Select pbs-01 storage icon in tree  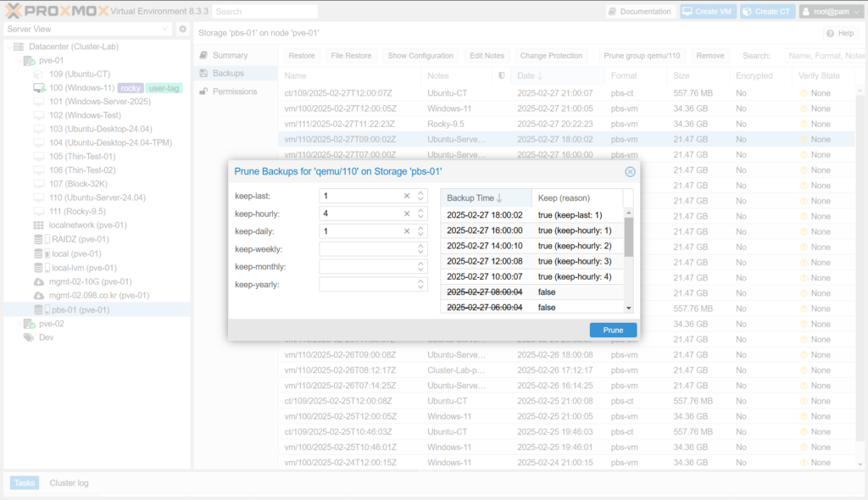pos(39,310)
